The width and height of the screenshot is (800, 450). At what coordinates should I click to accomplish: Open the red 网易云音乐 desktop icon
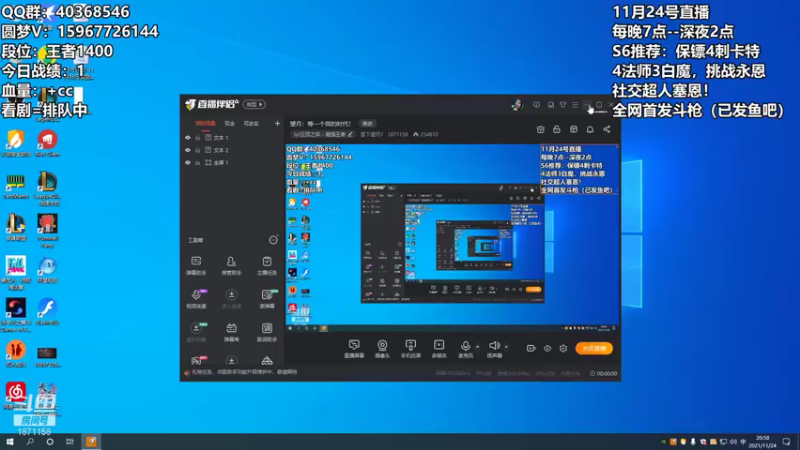point(16,395)
